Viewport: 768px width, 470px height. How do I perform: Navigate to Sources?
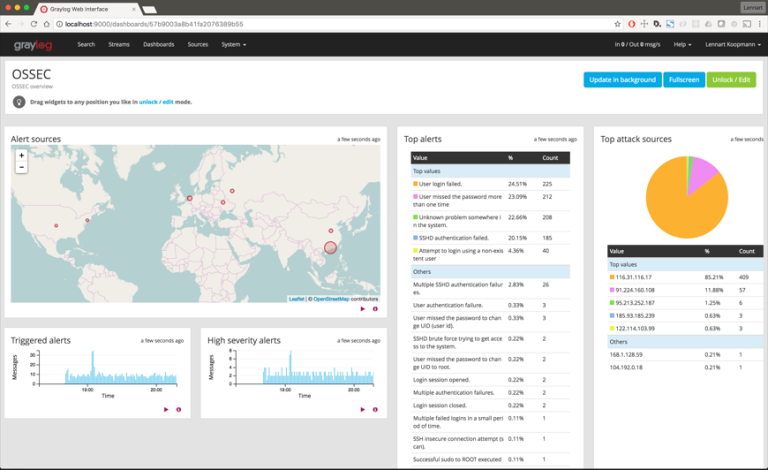[x=198, y=45]
